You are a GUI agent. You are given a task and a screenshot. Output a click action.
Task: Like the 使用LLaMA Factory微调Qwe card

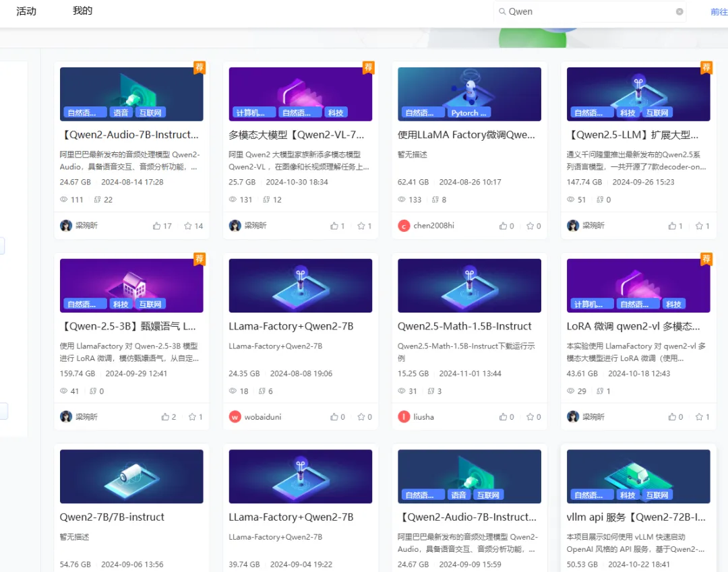(504, 226)
